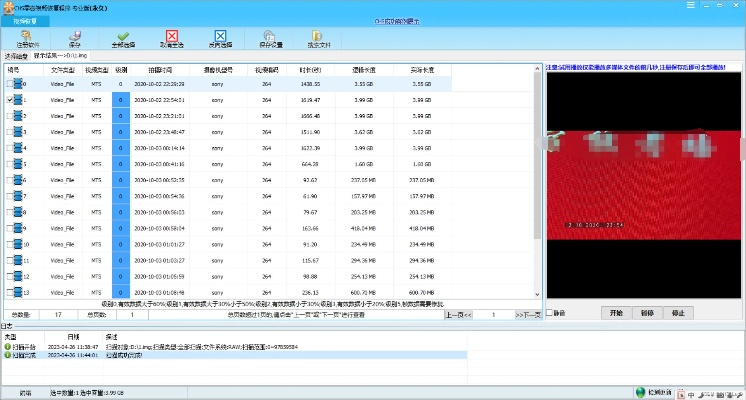Image resolution: width=746 pixels, height=400 pixels.
Task: Check the checkbox for video row 0
Action: click(10, 86)
